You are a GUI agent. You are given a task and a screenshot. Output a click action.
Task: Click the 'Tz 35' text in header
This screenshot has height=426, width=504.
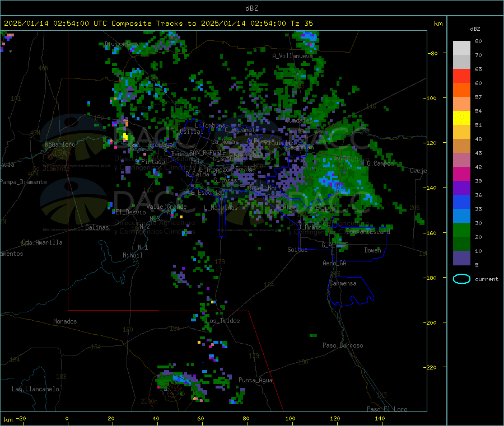tap(301, 24)
